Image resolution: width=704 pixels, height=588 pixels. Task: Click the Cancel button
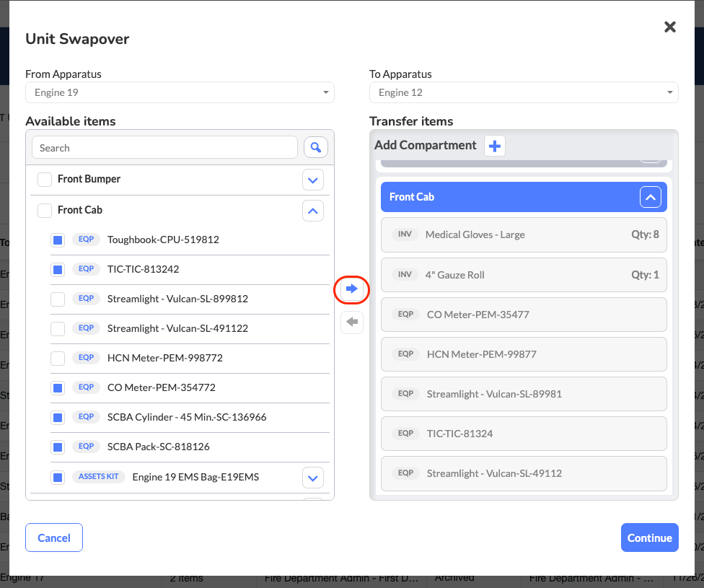click(54, 537)
